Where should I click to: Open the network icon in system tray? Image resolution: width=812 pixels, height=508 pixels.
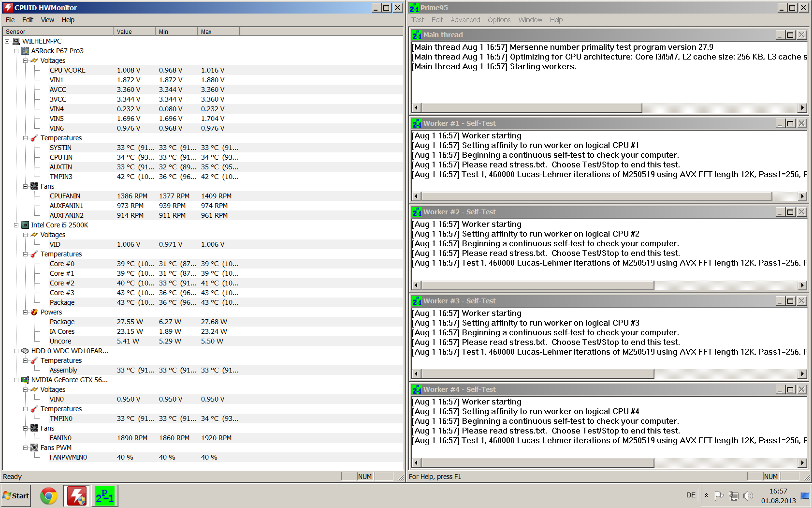click(734, 495)
